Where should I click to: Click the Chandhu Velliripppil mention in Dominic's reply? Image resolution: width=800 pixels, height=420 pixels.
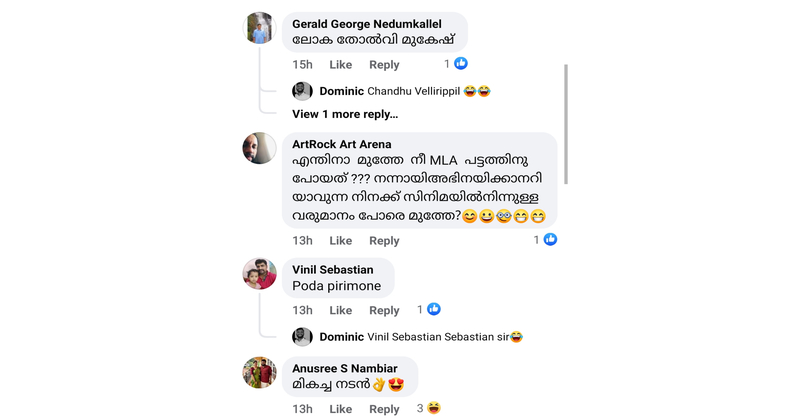click(414, 91)
